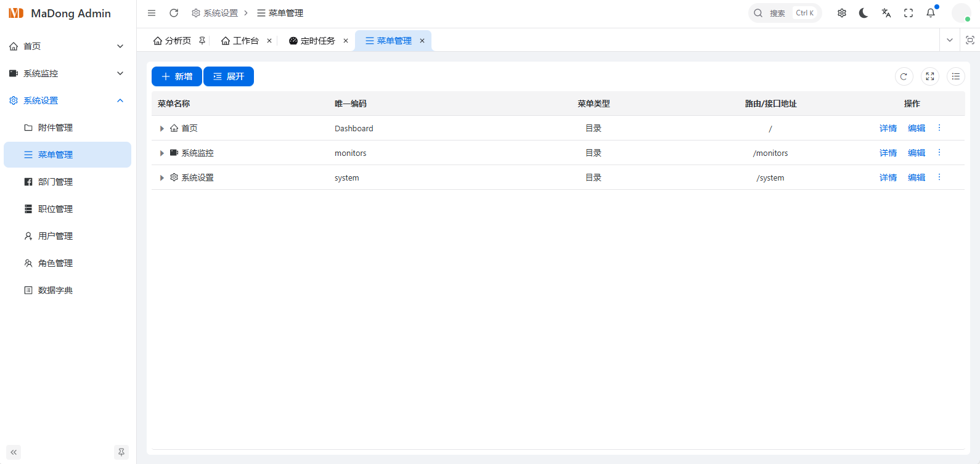Open notifications bell icon
The height and width of the screenshot is (464, 980).
pyautogui.click(x=931, y=13)
